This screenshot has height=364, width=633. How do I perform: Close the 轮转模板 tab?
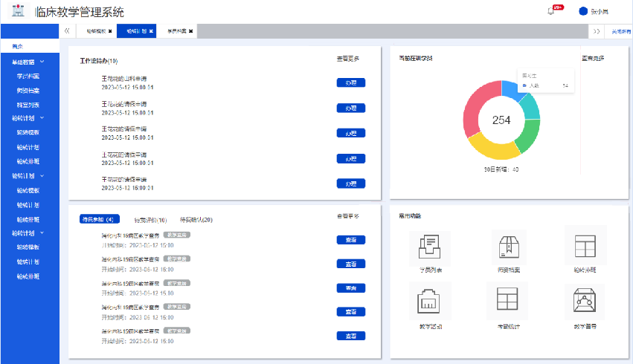point(110,31)
